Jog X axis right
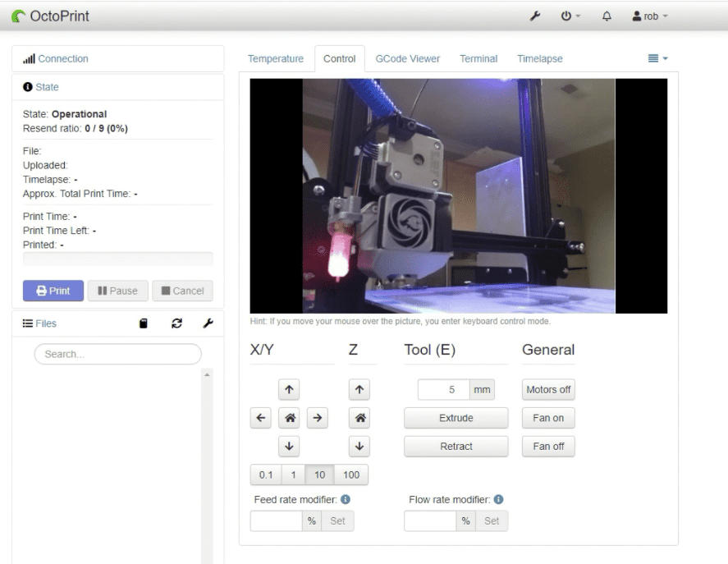 pyautogui.click(x=317, y=418)
